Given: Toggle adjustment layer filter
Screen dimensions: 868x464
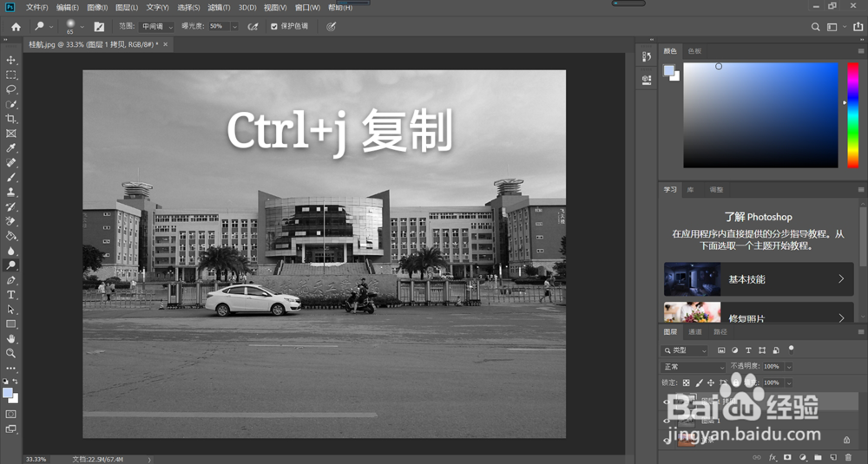Looking at the screenshot, I should (x=734, y=350).
